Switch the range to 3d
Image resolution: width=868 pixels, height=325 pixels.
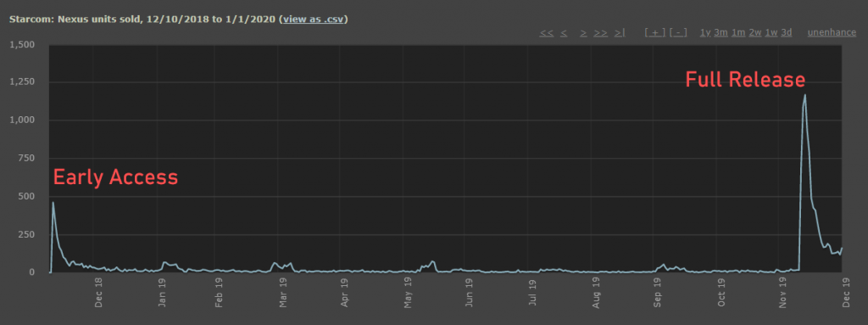pyautogui.click(x=786, y=33)
